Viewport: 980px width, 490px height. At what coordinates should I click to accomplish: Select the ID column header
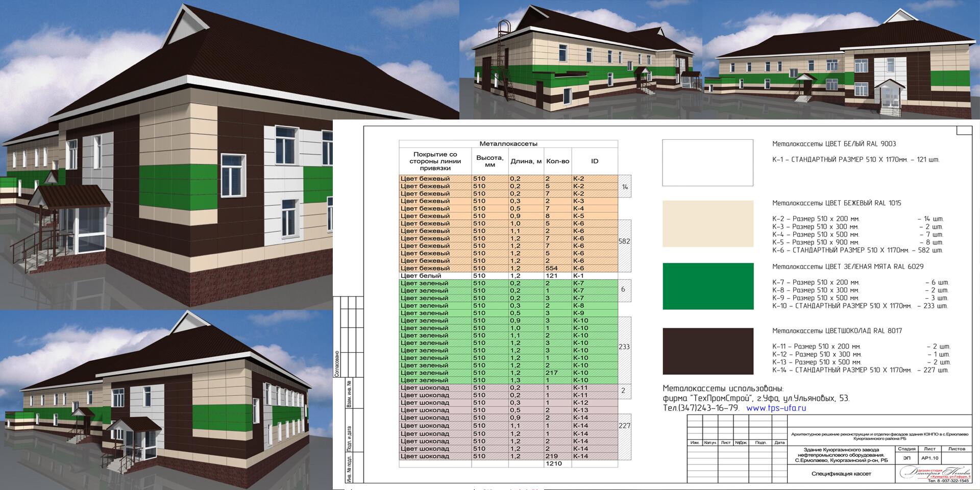click(595, 161)
